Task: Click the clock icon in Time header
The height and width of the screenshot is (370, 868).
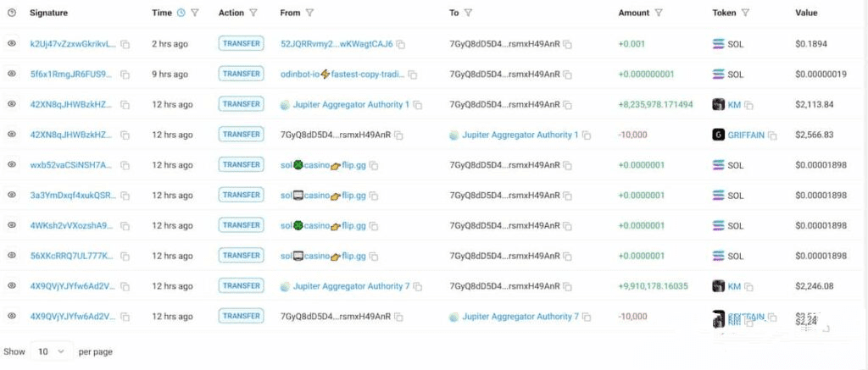Action: tap(181, 13)
